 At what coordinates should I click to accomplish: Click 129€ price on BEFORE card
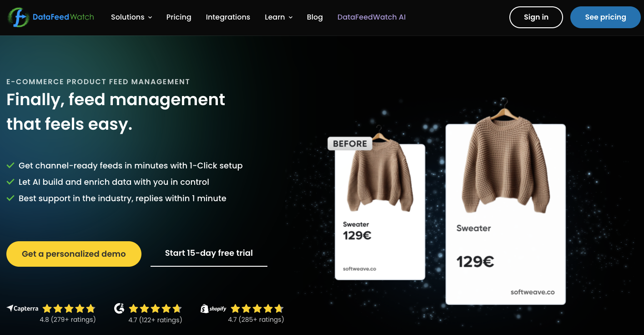(x=357, y=236)
